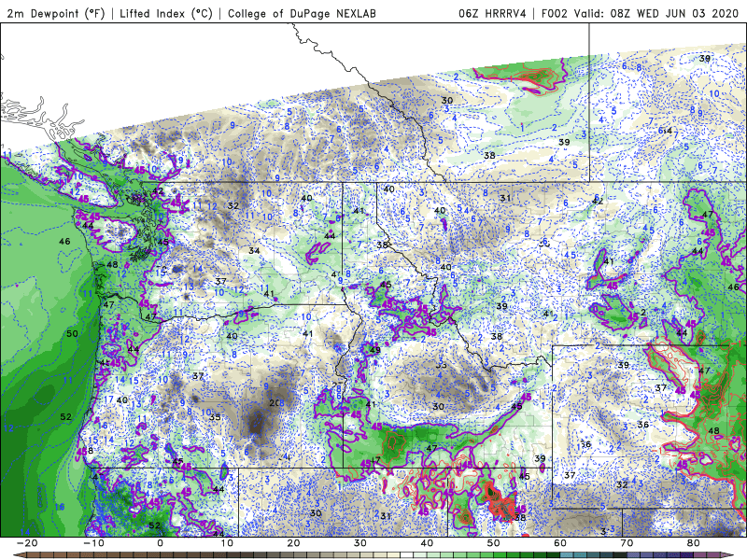
Task: Click the "2m Dewpoint (°F)" title text
Action: pyautogui.click(x=56, y=13)
